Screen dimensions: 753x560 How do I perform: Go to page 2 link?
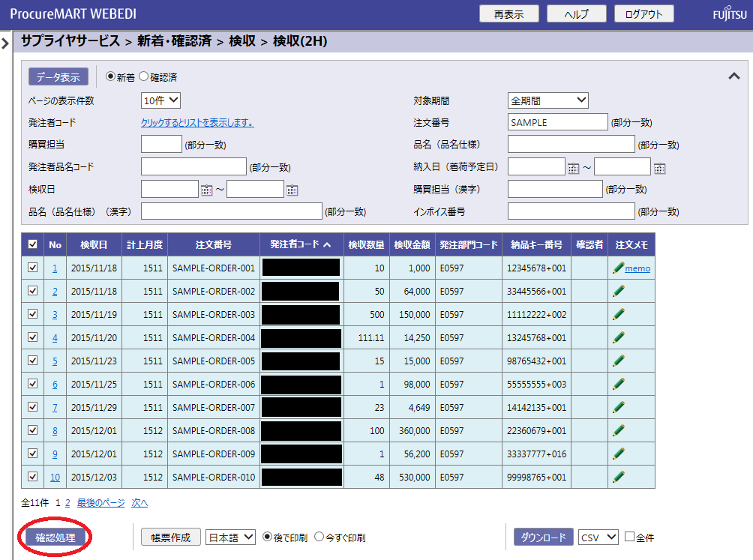coord(67,503)
